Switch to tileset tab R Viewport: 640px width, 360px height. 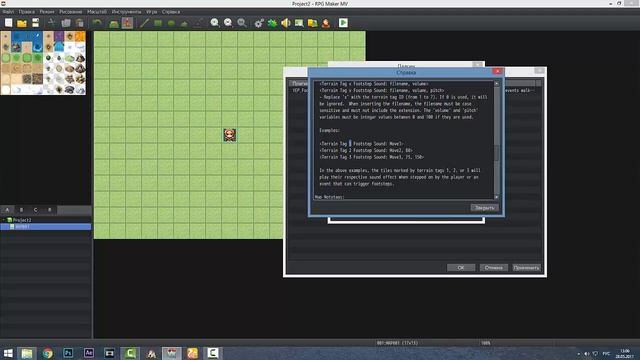tap(50, 210)
